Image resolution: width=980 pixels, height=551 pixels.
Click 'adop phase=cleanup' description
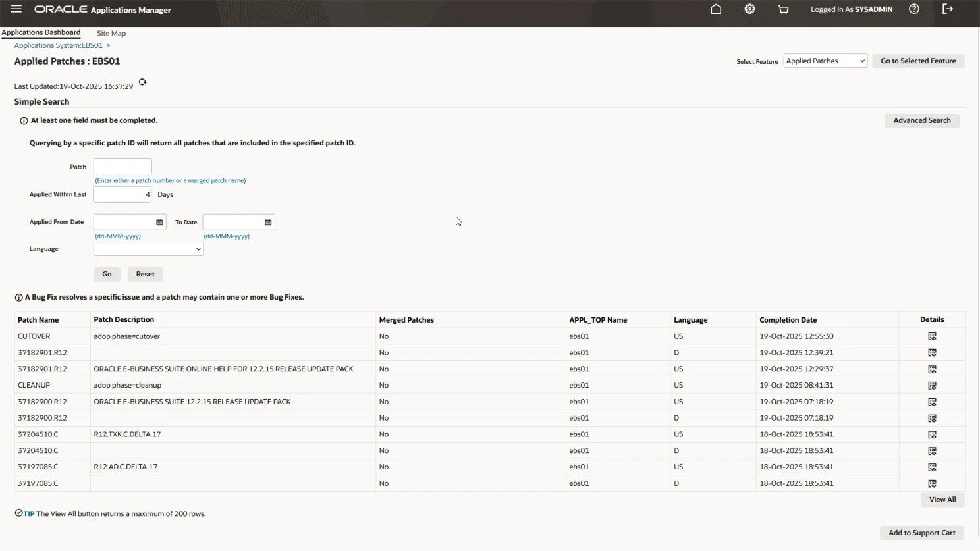tap(128, 385)
